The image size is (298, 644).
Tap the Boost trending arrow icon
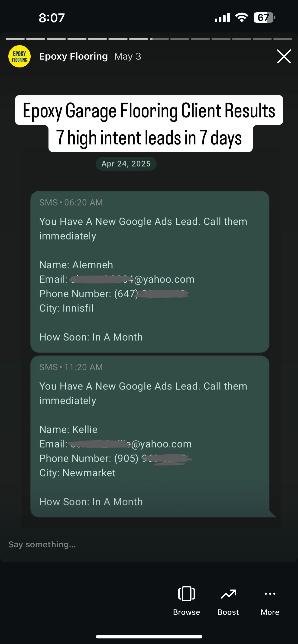pos(228,594)
